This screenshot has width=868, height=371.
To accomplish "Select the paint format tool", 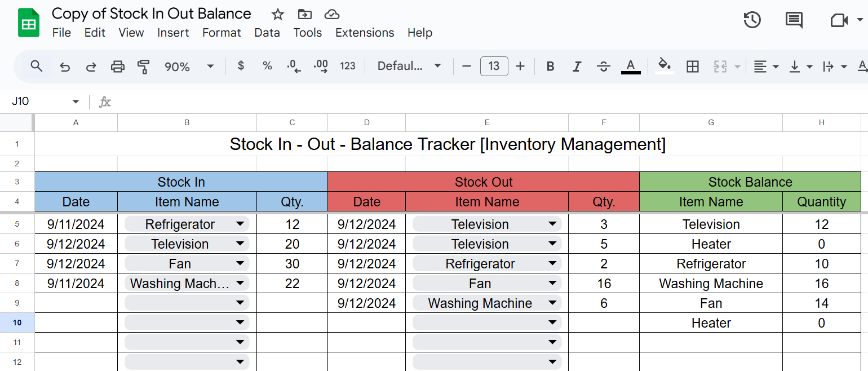I will (x=144, y=67).
